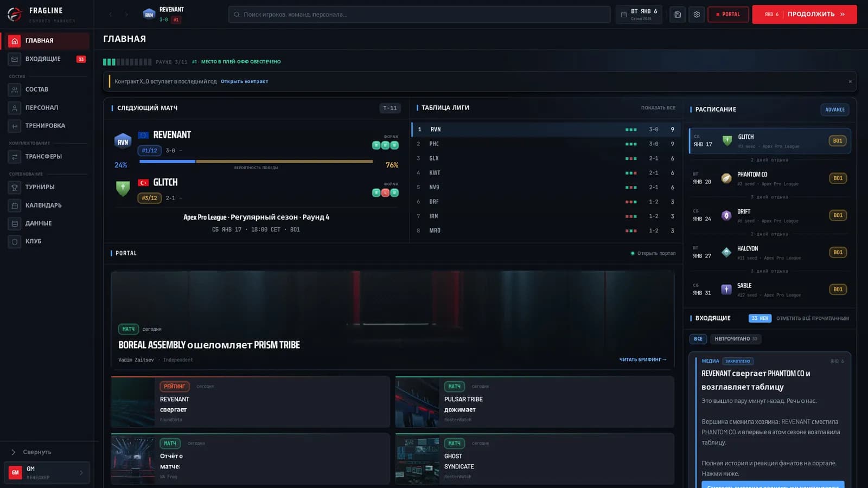
Task: Click the Fragline logo icon
Action: click(x=15, y=14)
